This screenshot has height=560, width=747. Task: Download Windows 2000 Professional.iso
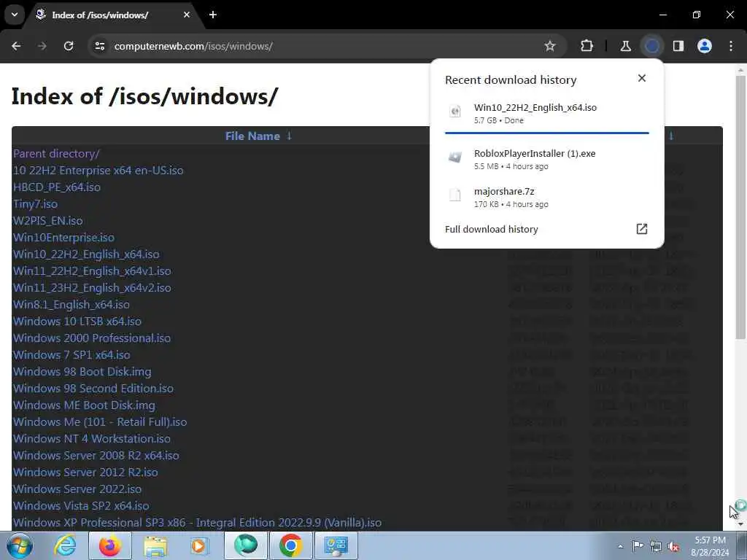(92, 338)
